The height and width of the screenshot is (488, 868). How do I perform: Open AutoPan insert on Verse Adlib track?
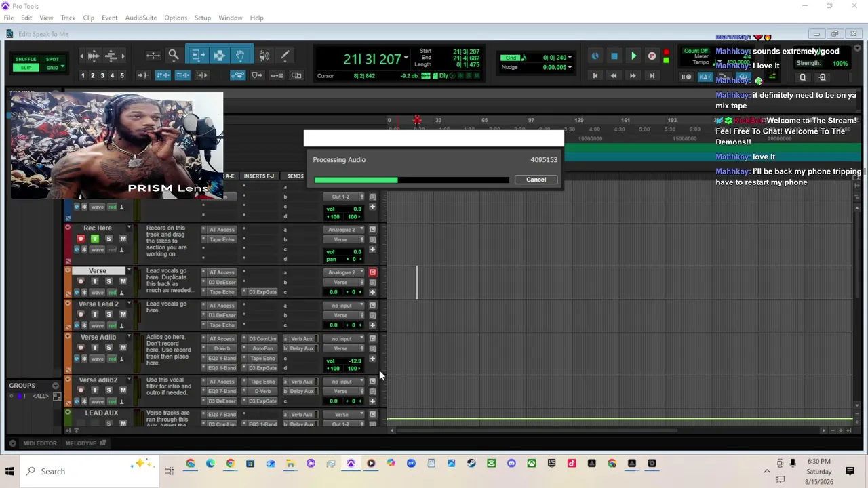click(262, 348)
